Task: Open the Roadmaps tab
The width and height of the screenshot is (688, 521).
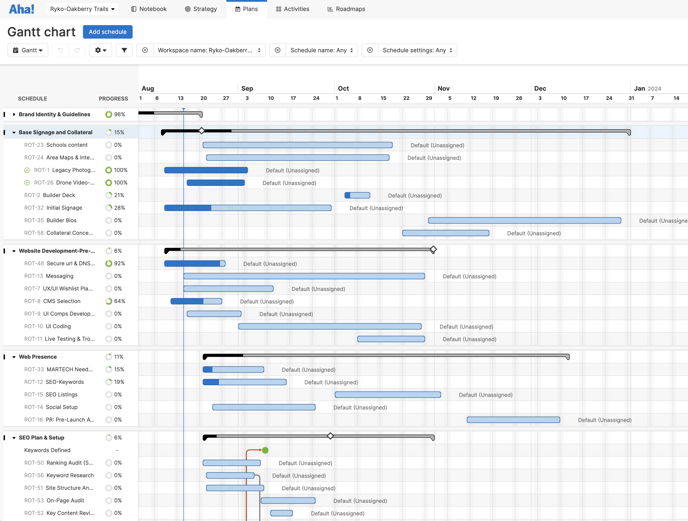Action: tap(346, 9)
